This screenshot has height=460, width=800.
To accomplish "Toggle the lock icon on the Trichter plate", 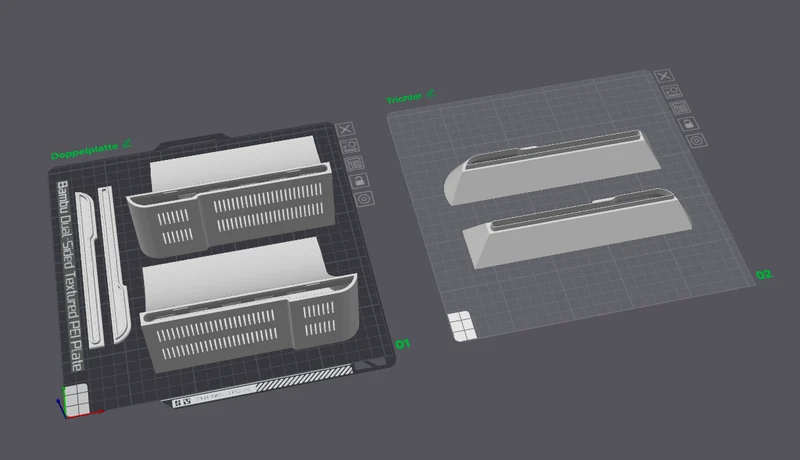I will (688, 124).
